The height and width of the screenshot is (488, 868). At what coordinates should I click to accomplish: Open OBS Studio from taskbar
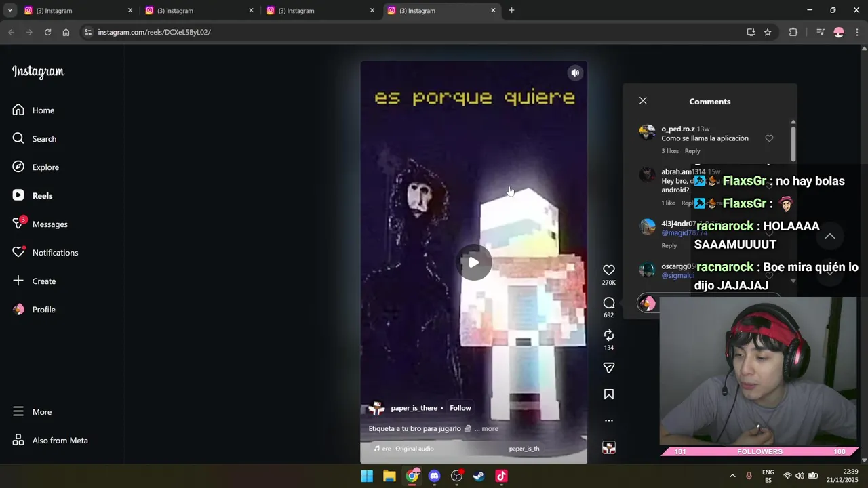click(456, 476)
